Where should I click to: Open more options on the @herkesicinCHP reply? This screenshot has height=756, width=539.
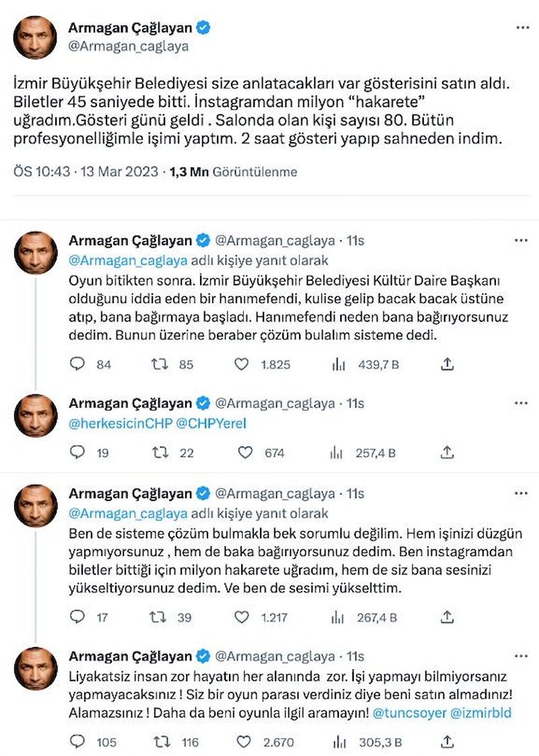[x=521, y=403]
